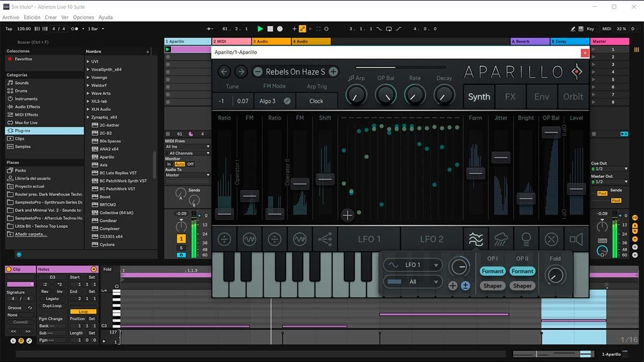644x362 pixels.
Task: Click the orange note icon below Clip box
Action: coord(21,341)
